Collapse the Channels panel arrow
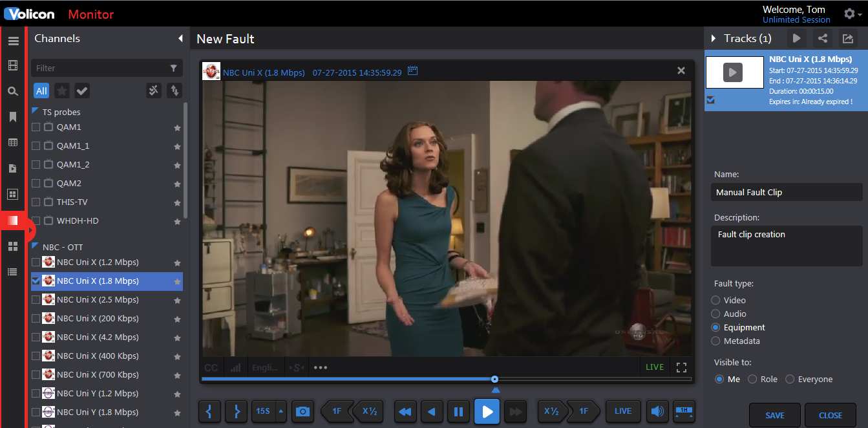 [180, 39]
